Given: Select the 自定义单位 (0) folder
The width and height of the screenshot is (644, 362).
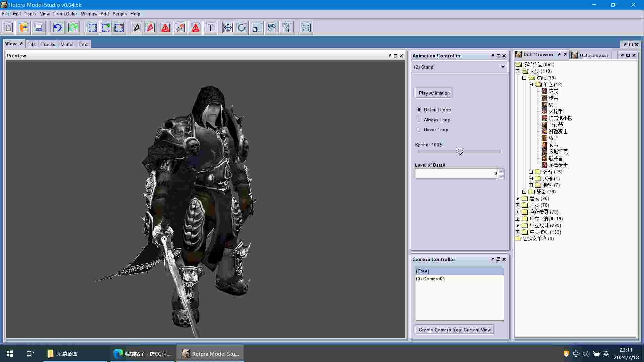Looking at the screenshot, I should pyautogui.click(x=538, y=239).
